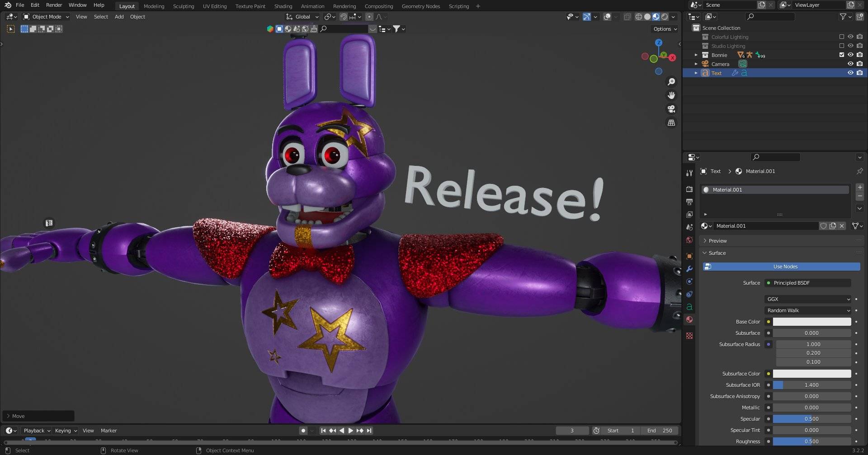This screenshot has width=868, height=455.
Task: Open the Scene properties tab
Action: [x=689, y=227]
